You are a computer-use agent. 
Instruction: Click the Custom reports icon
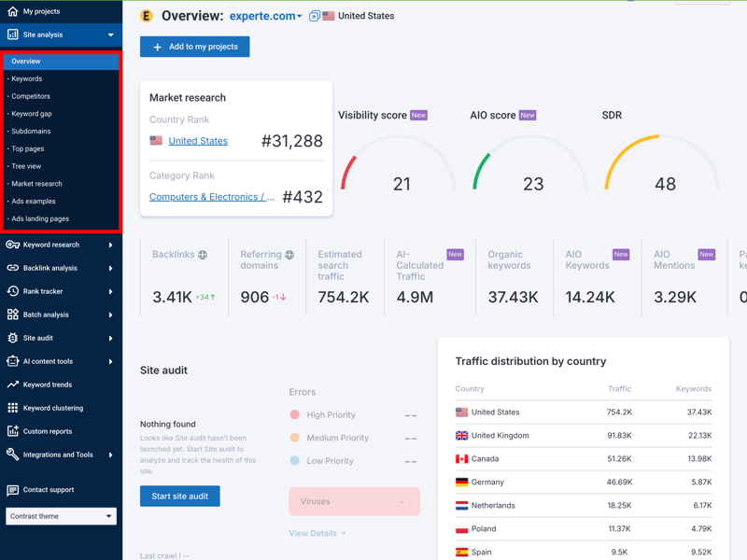(12, 431)
